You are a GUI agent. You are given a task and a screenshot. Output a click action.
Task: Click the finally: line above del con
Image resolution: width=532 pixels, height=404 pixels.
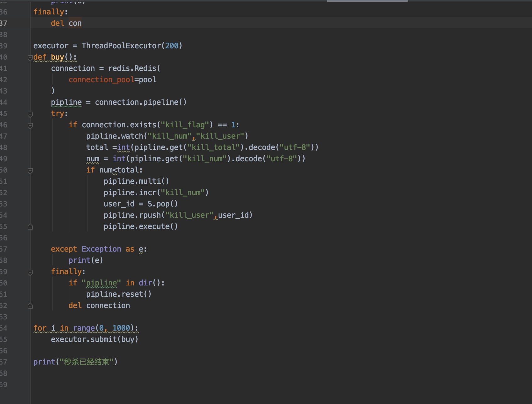pyautogui.click(x=51, y=12)
